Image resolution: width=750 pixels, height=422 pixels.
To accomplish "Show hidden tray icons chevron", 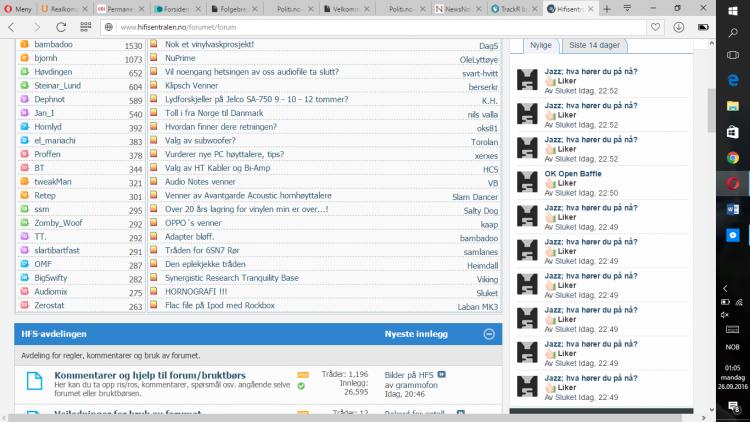I will (x=725, y=288).
